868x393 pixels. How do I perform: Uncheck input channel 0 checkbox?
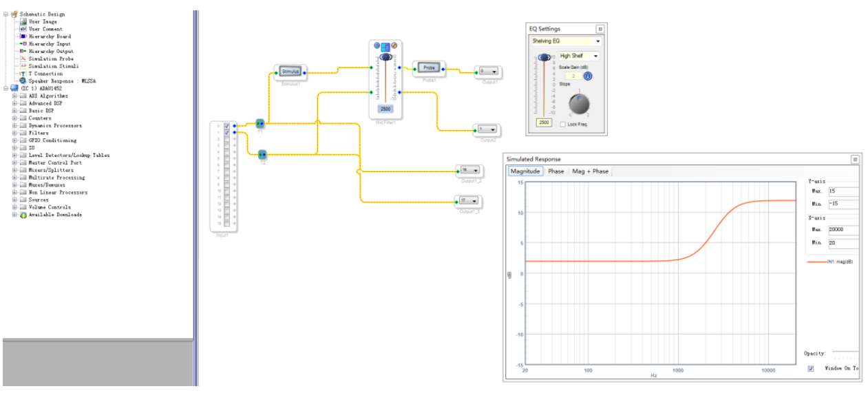point(226,126)
